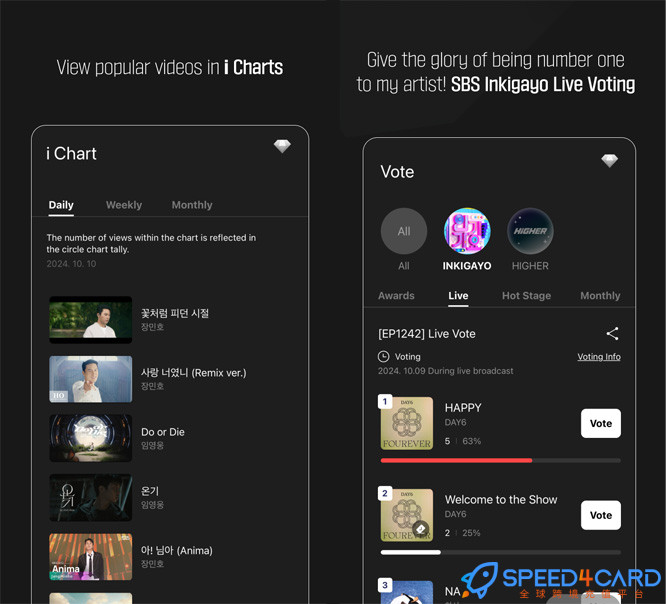The height and width of the screenshot is (604, 666).
Task: Tap the diamond icon in Vote header
Action: pyautogui.click(x=610, y=161)
